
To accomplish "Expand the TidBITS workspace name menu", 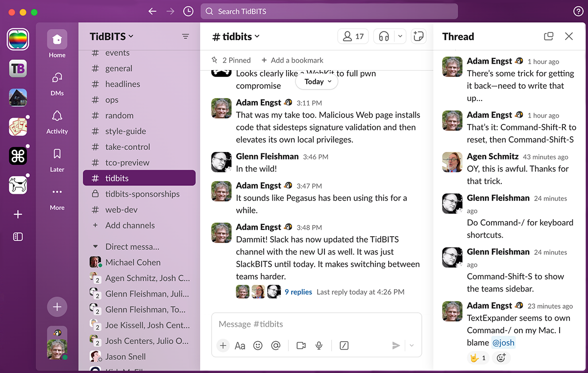I will click(x=112, y=36).
